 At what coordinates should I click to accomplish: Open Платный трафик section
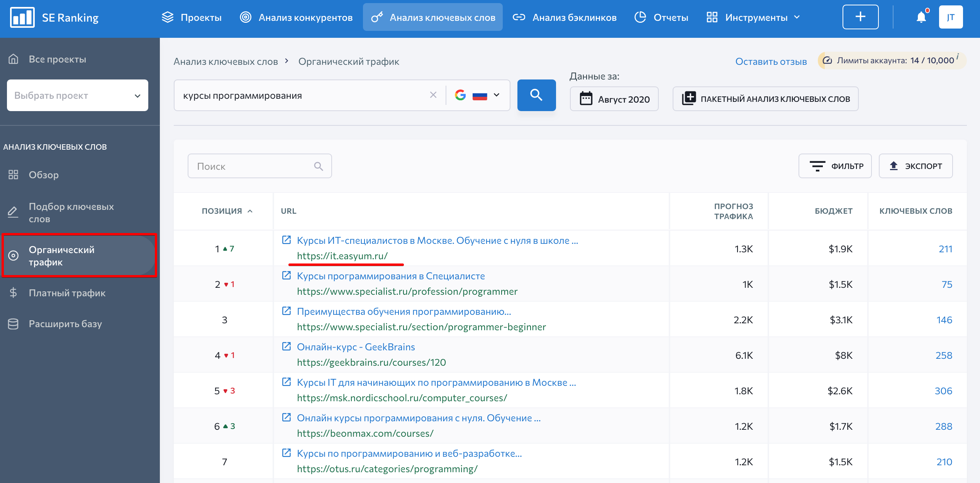click(x=57, y=293)
